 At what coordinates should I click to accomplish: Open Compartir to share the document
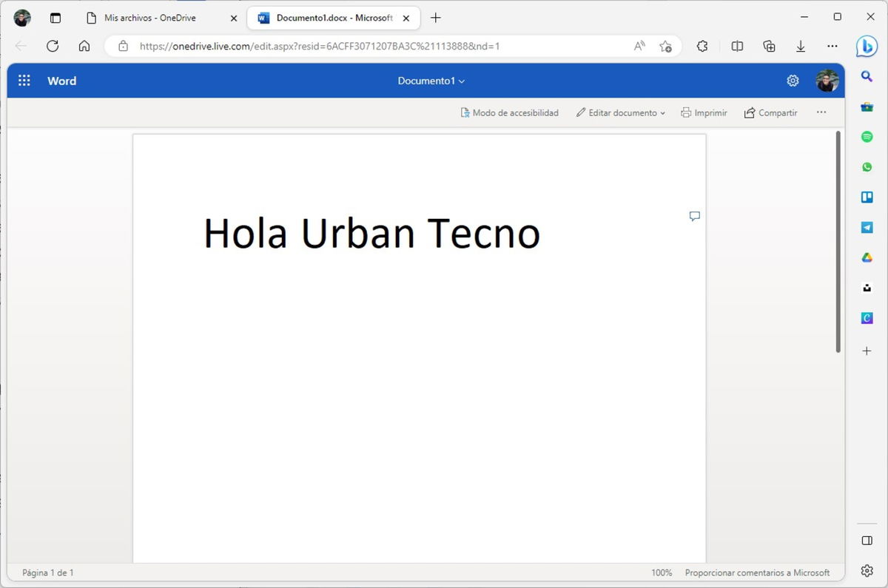point(770,112)
